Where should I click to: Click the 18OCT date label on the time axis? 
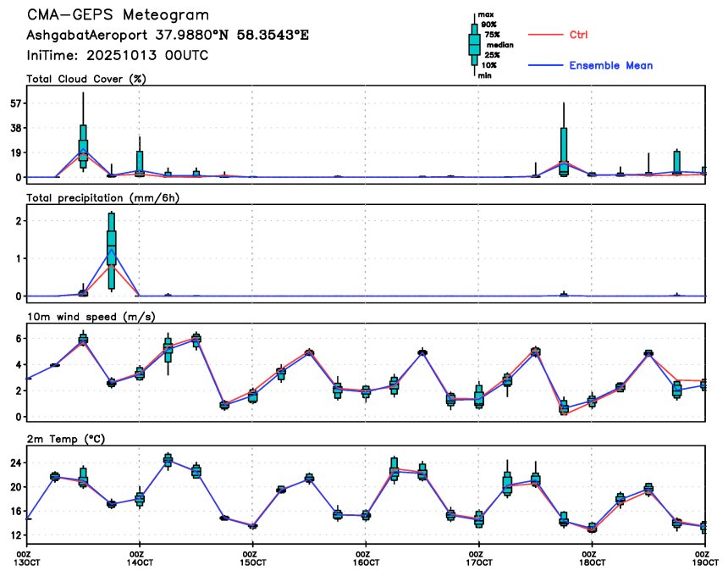(592, 560)
